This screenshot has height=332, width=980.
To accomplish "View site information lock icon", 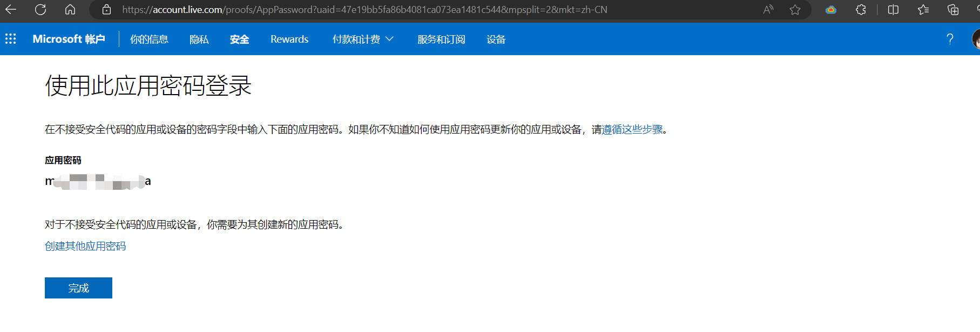I will click(x=106, y=10).
